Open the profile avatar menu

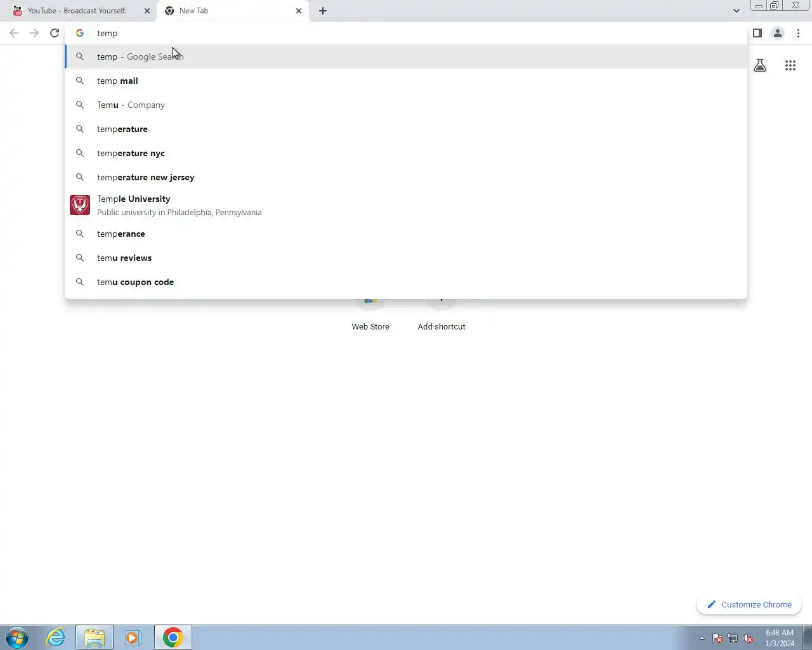[778, 33]
